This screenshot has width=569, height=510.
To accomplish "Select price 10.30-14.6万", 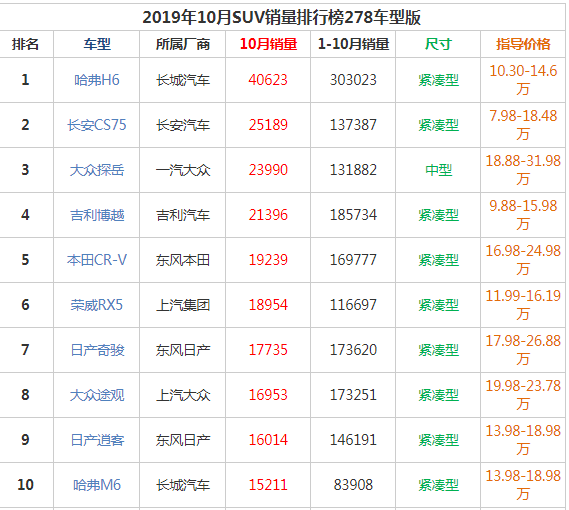I will [x=523, y=79].
